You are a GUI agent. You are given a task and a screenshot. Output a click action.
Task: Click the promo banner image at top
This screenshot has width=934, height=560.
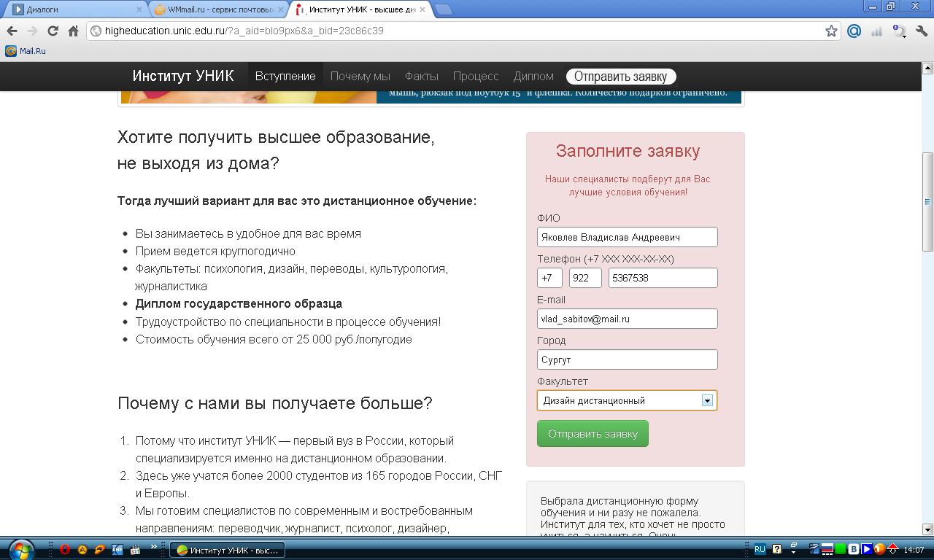(431, 97)
